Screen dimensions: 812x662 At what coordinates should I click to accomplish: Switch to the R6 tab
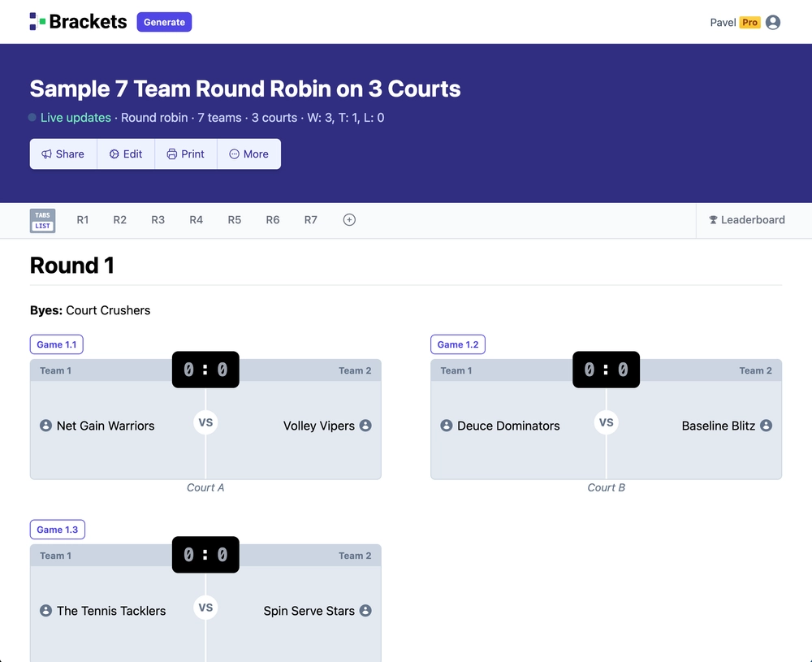click(x=273, y=219)
